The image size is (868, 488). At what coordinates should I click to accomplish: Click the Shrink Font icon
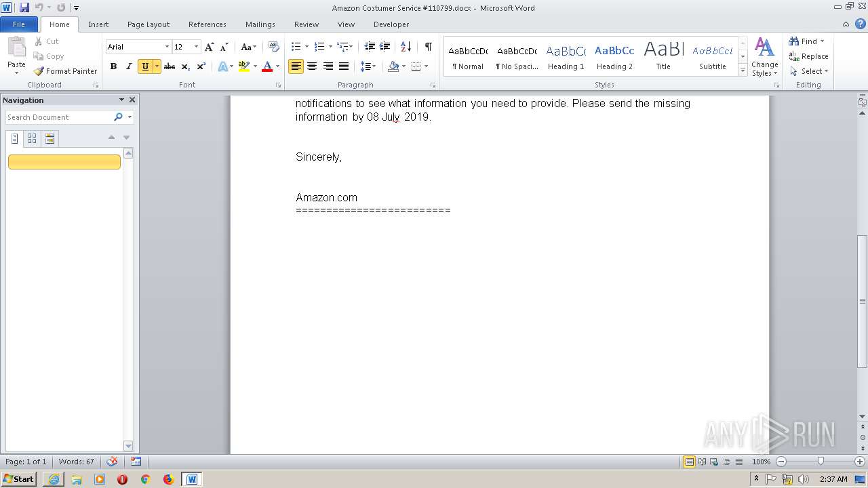pyautogui.click(x=224, y=47)
